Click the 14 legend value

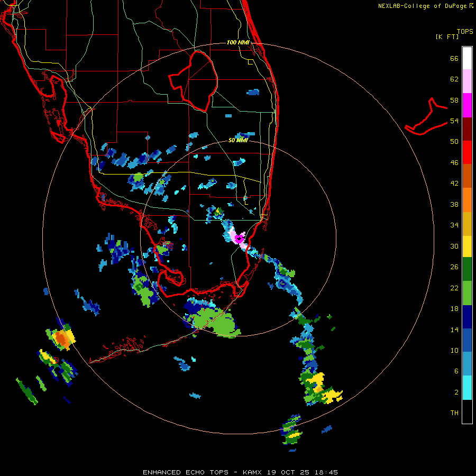(x=454, y=329)
